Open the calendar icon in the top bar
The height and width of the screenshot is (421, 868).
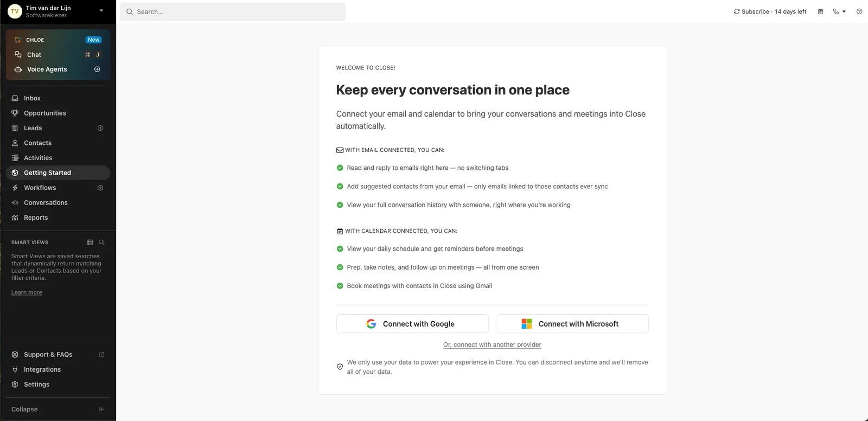[820, 11]
